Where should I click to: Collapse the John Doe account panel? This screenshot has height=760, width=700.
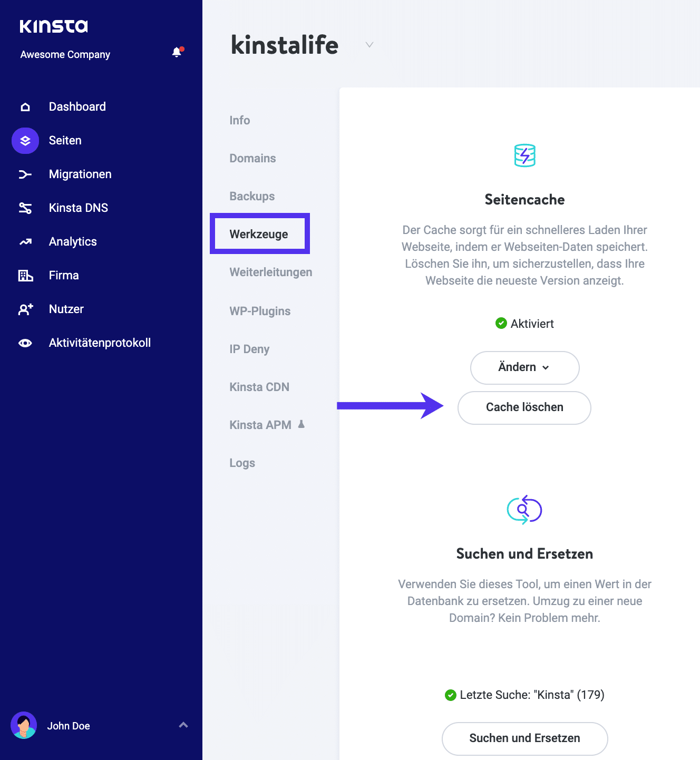click(183, 725)
